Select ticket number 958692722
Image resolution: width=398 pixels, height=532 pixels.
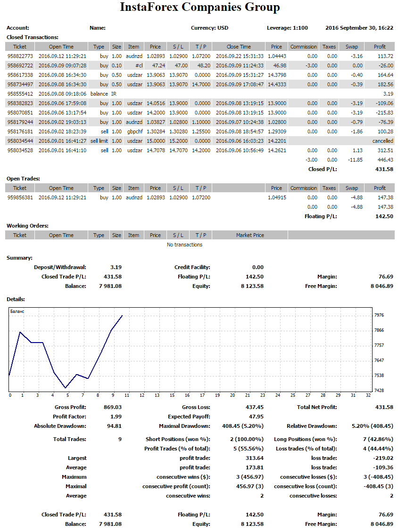20,65
